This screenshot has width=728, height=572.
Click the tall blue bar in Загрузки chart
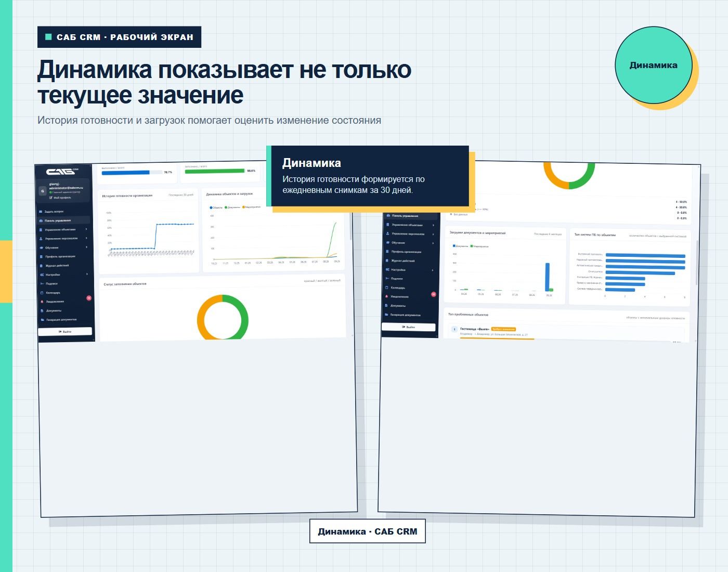tap(548, 277)
